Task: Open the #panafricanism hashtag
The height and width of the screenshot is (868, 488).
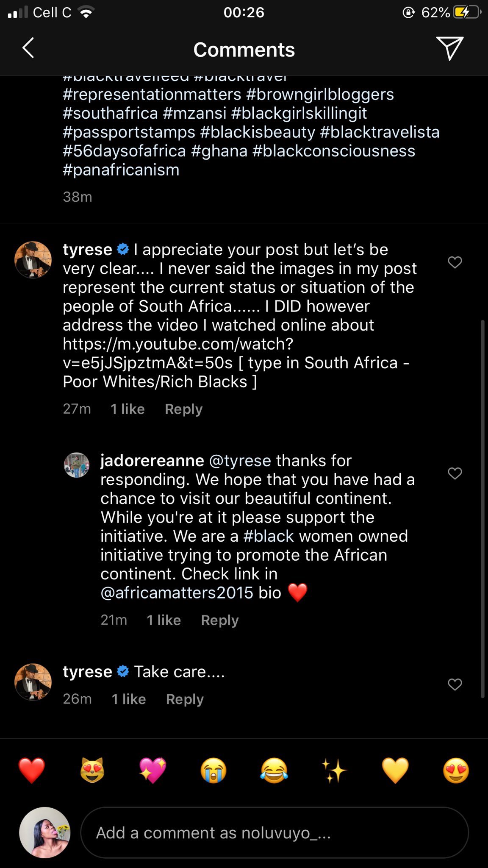Action: (121, 170)
